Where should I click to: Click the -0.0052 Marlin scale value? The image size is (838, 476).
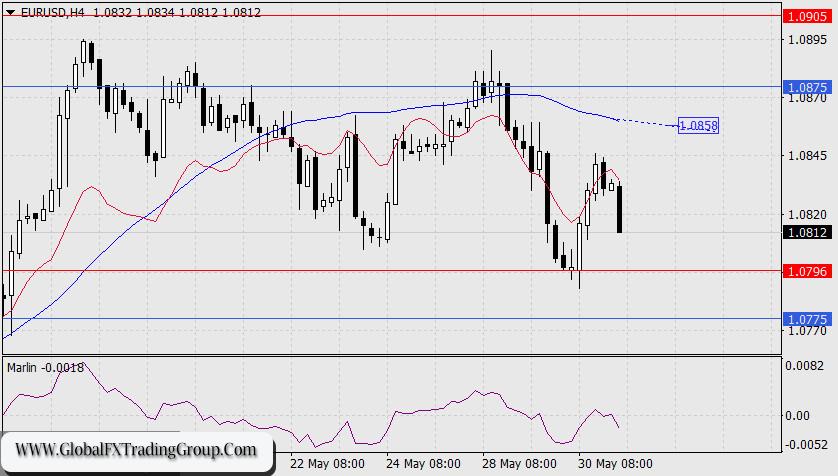point(804,444)
